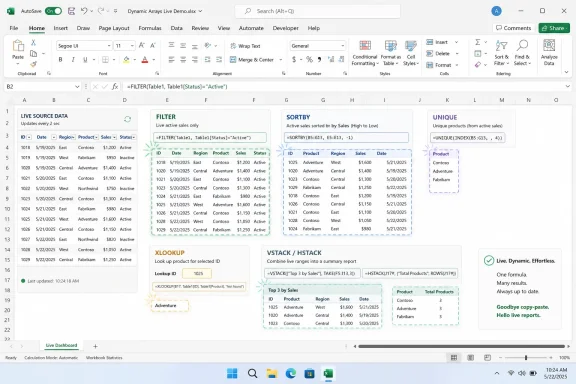Click the Cut scissors icon
Image resolution: width=576 pixels, height=384 pixels.
click(33, 43)
